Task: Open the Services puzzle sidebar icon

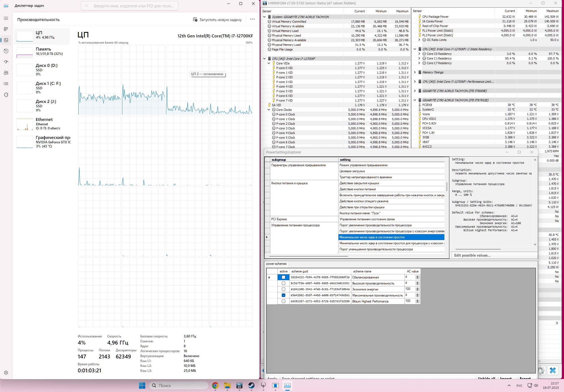Action: (6, 95)
